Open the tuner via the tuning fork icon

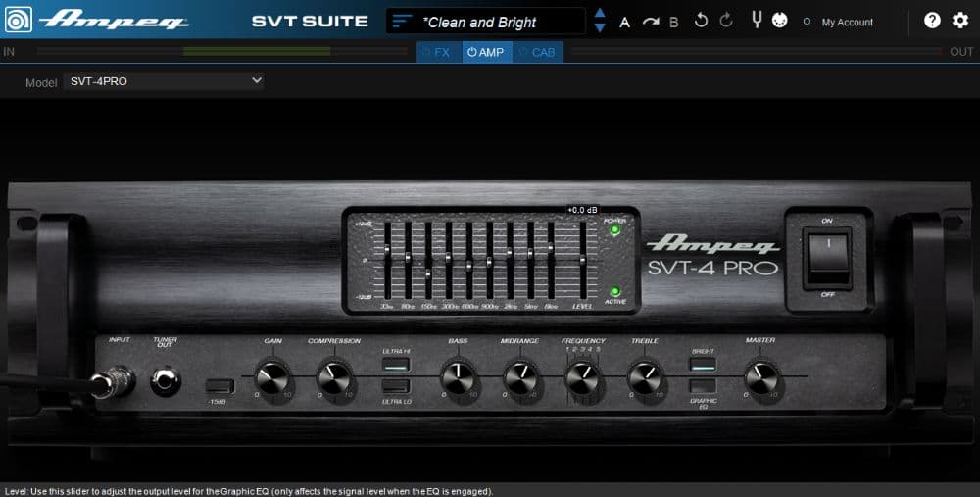pos(757,20)
